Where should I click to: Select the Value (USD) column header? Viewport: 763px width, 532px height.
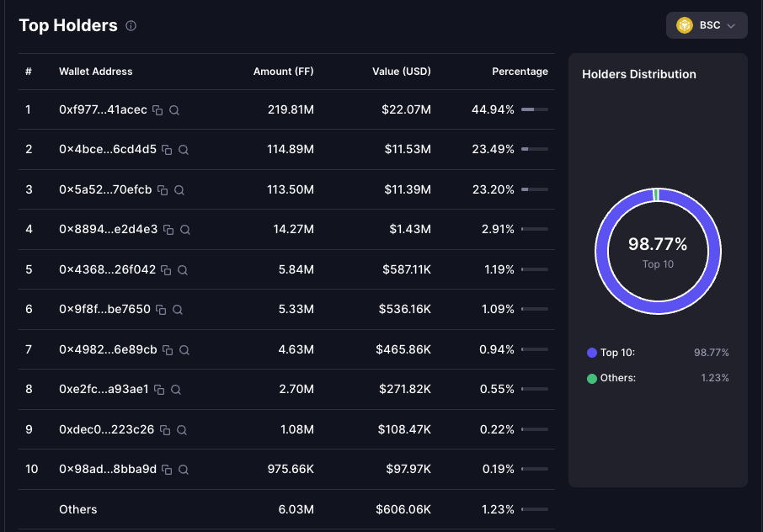pyautogui.click(x=402, y=72)
